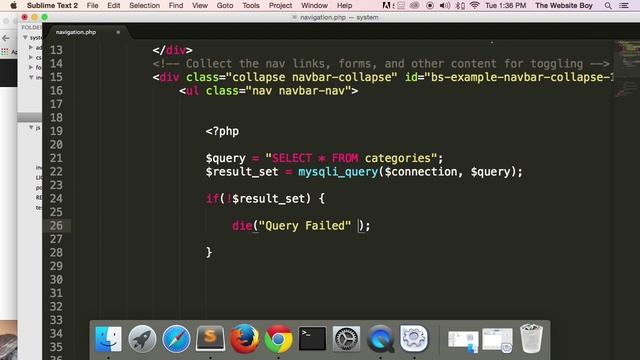Click the 'if' keyword on line 24
This screenshot has width=640, height=360.
tap(212, 198)
